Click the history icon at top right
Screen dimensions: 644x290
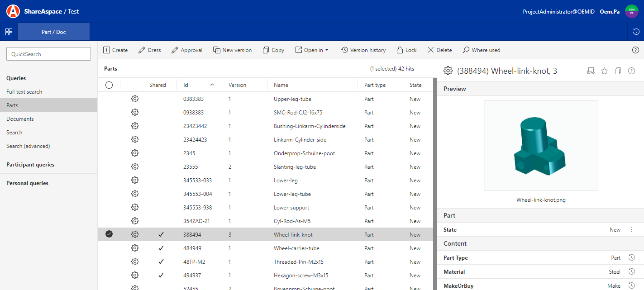point(636,32)
